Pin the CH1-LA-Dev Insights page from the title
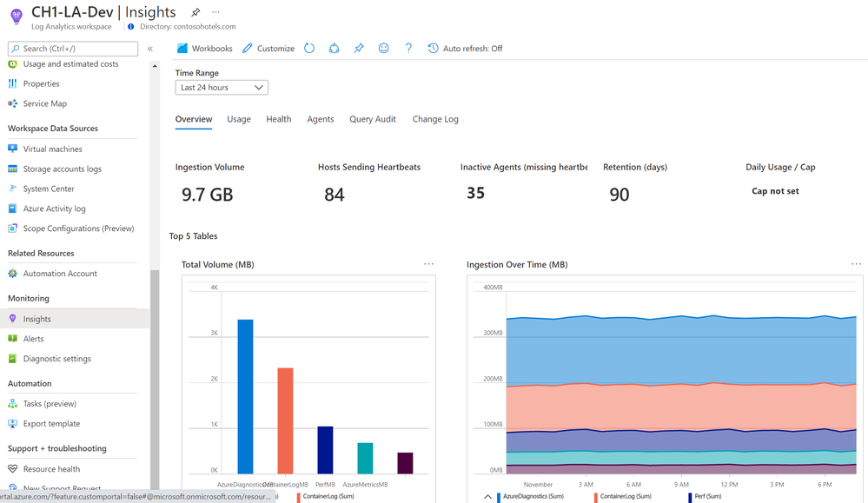 coord(195,12)
